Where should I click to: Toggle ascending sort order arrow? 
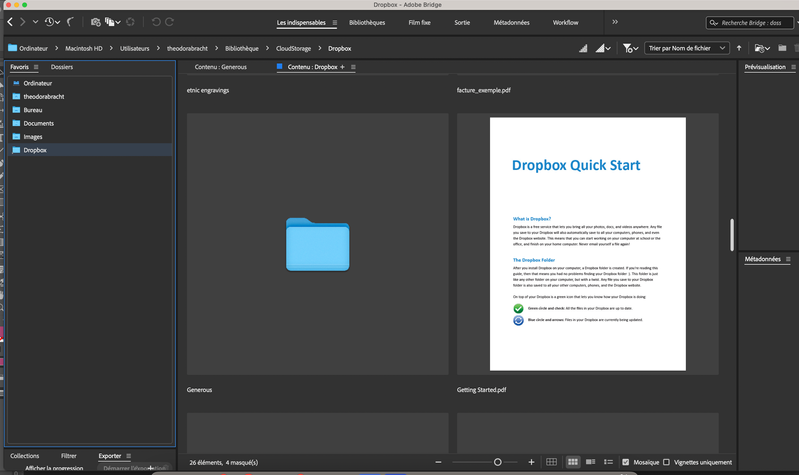tap(739, 48)
